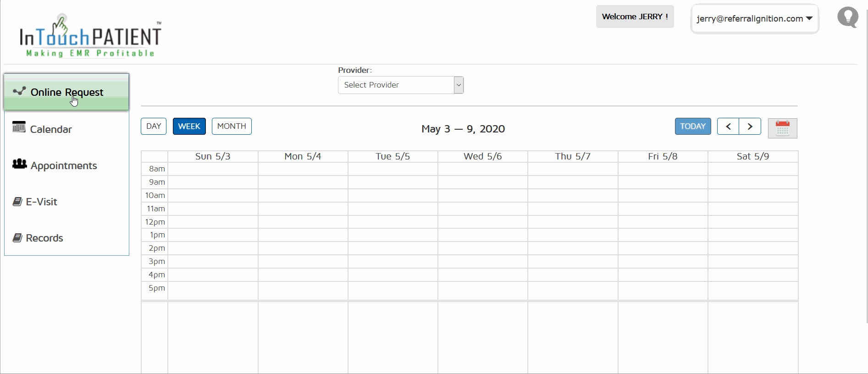
Task: Click the lightbulb help icon
Action: 847,17
